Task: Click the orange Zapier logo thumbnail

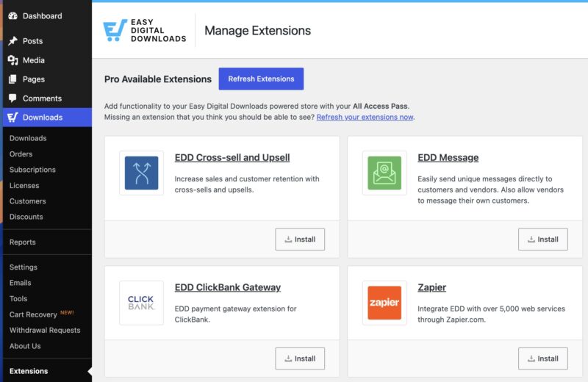Action: point(384,303)
